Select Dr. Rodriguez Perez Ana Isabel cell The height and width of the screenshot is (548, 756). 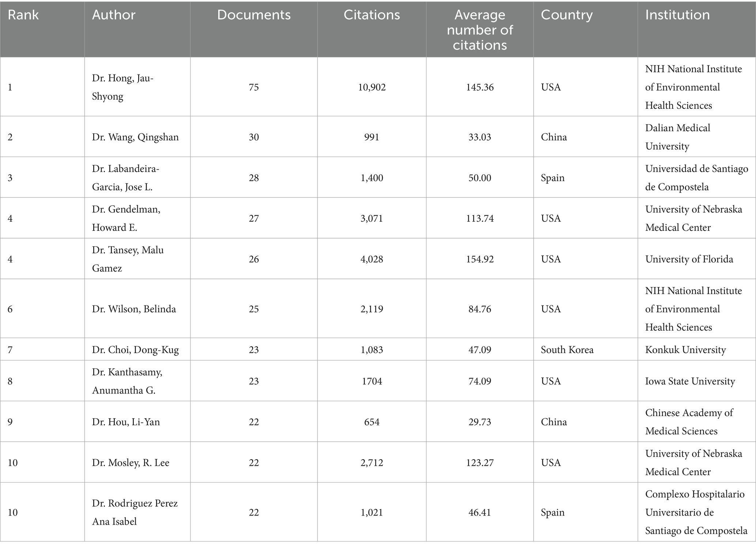tap(135, 512)
